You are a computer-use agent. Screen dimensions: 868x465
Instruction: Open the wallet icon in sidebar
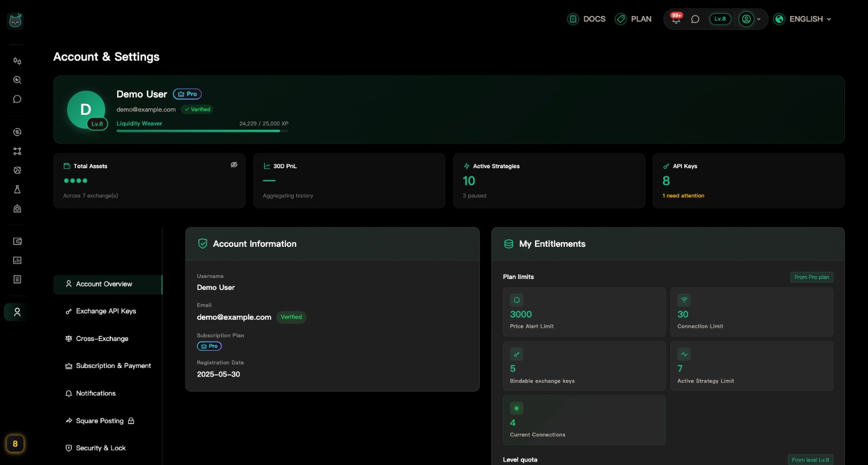17,242
